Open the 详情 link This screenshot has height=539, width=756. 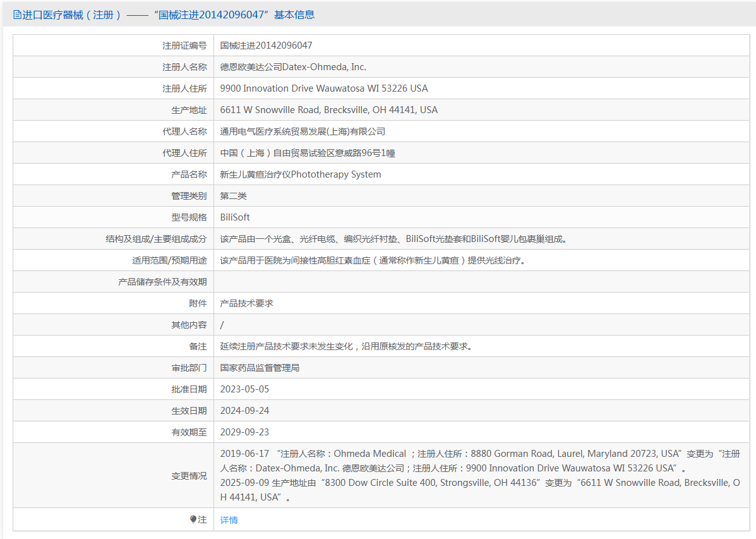[229, 519]
